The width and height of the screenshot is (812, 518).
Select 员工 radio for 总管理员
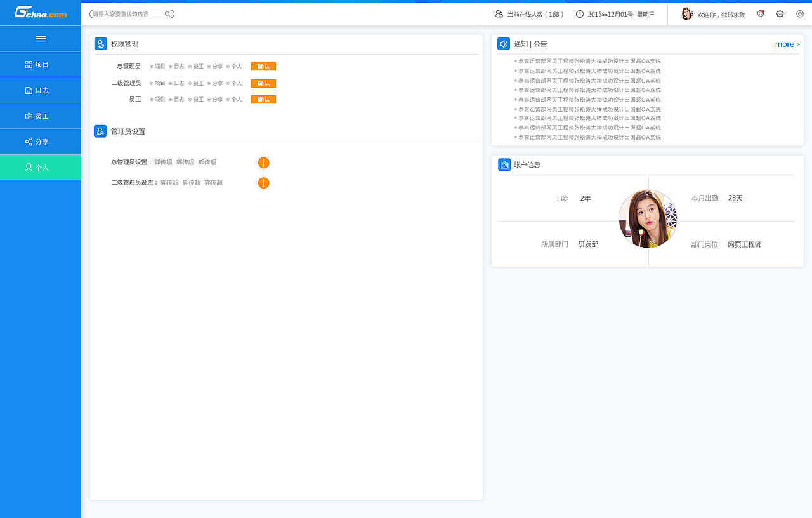coord(190,66)
